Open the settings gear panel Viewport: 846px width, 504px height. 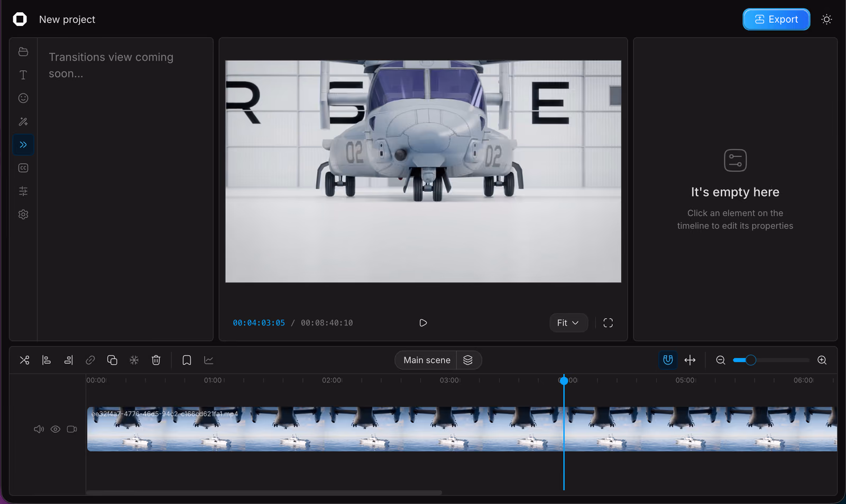tap(23, 214)
